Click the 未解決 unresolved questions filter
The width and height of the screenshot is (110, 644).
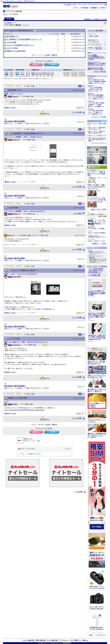click(x=74, y=74)
